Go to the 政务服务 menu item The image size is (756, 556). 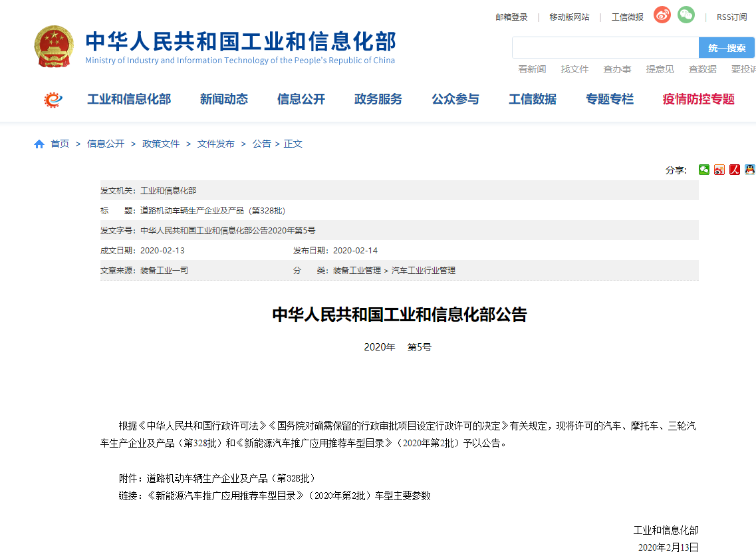click(378, 99)
